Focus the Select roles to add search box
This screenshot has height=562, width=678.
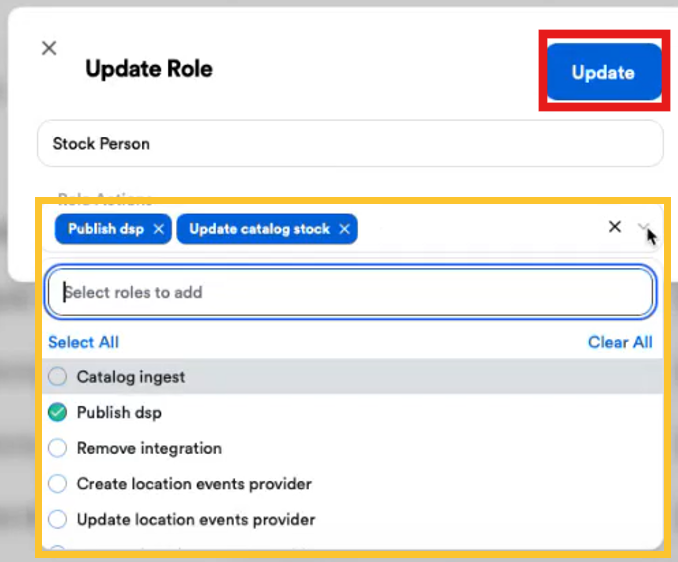coord(350,292)
